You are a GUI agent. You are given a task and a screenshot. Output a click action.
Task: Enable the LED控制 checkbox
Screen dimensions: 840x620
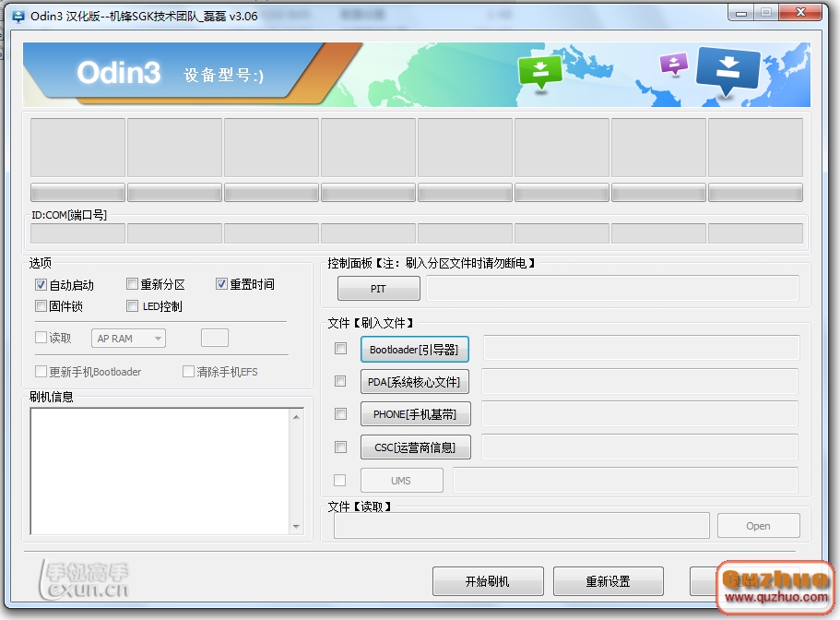[x=132, y=306]
